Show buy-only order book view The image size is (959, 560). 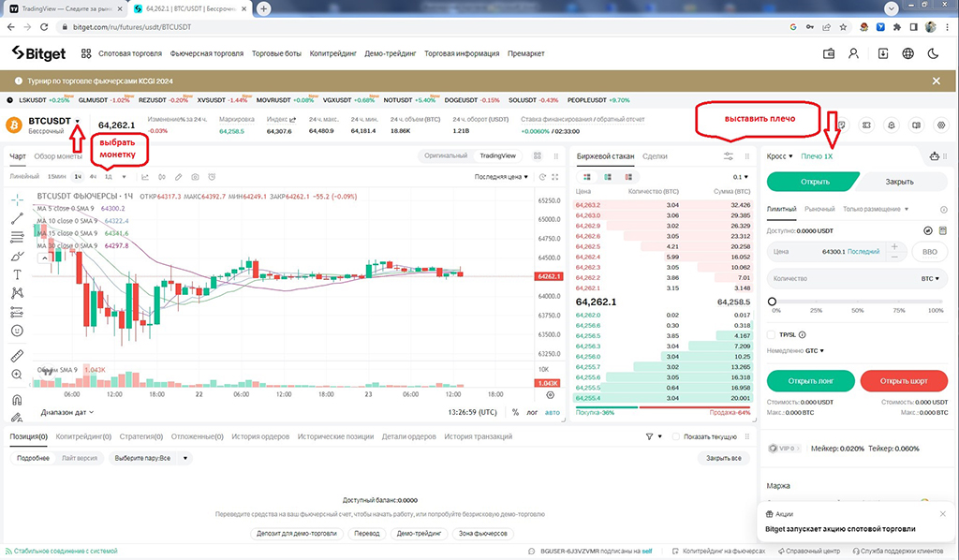pos(608,177)
